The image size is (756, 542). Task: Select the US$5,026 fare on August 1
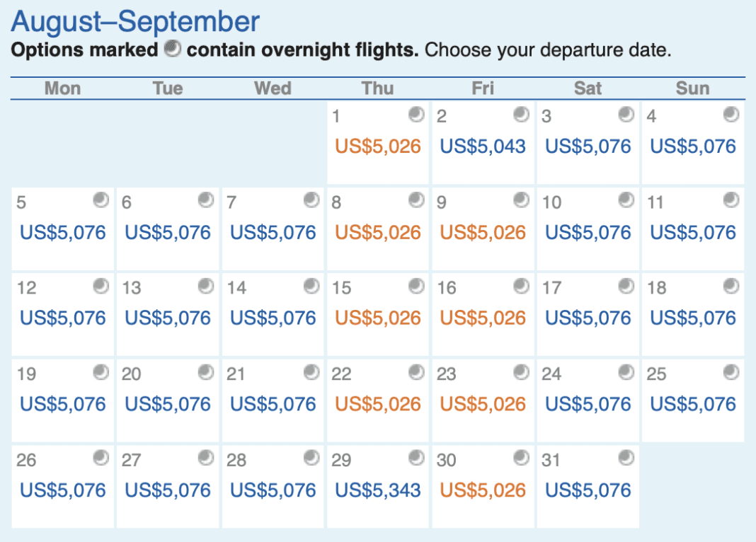pyautogui.click(x=379, y=146)
